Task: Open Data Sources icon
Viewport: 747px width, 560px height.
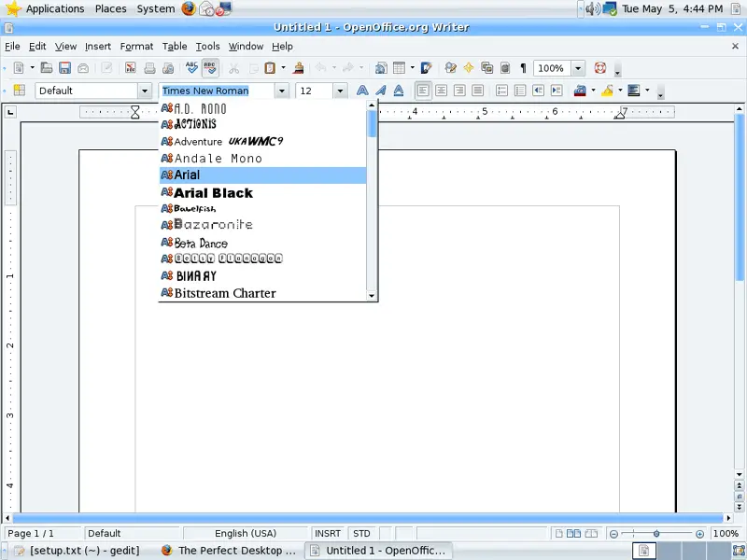Action: 505,68
